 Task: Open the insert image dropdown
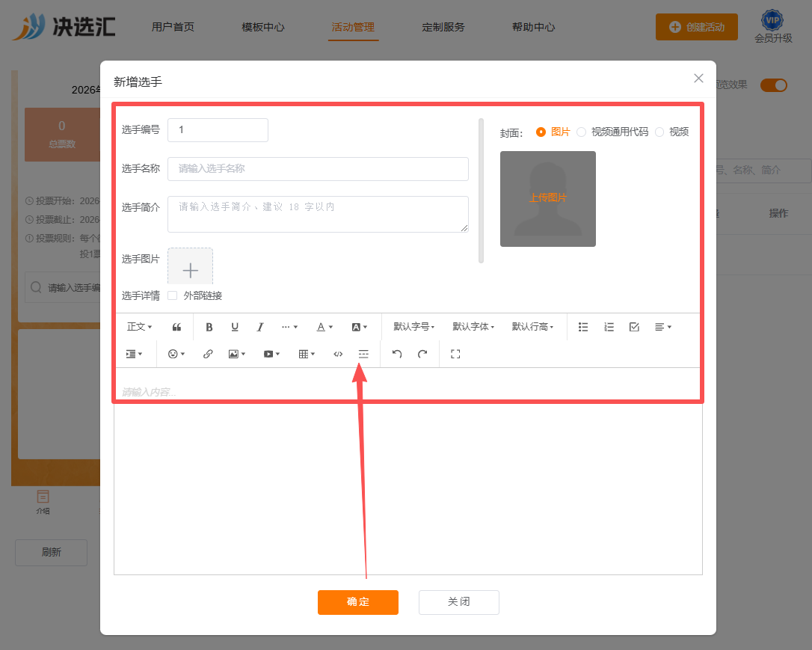[x=237, y=354]
